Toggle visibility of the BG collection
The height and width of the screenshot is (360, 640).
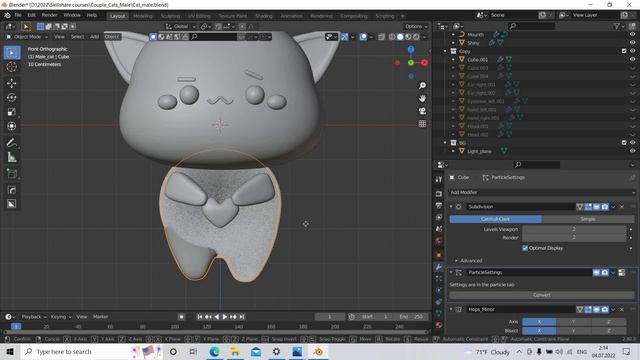(632, 143)
